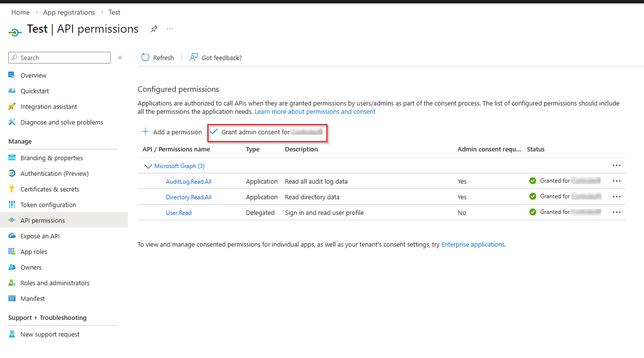Viewport: 644px width, 358px height.
Task: Sort by API / Permissions name column header
Action: tap(176, 149)
